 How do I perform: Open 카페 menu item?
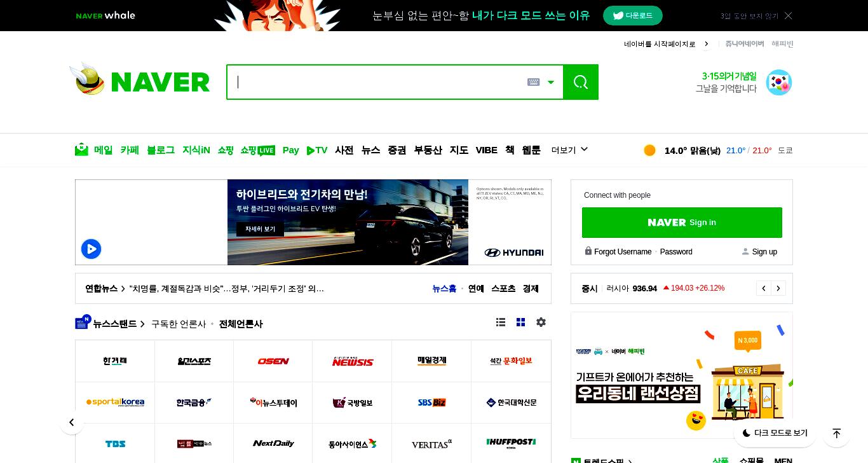pyautogui.click(x=130, y=150)
